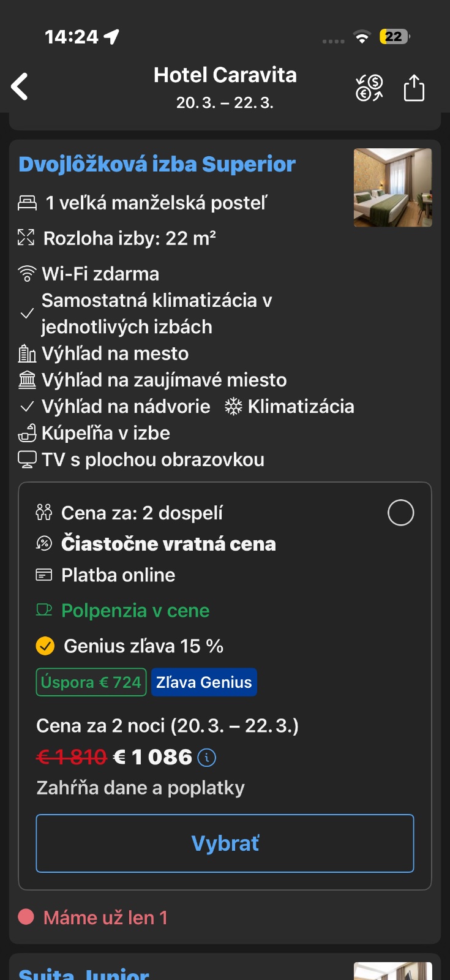Tap the bed icon
Screen dimensions: 450x980
[x=27, y=203]
